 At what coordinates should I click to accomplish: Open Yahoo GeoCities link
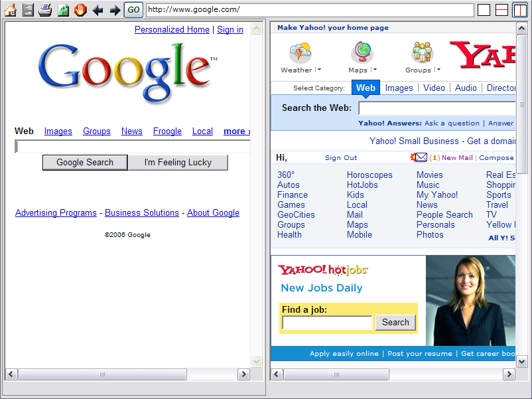(x=296, y=214)
